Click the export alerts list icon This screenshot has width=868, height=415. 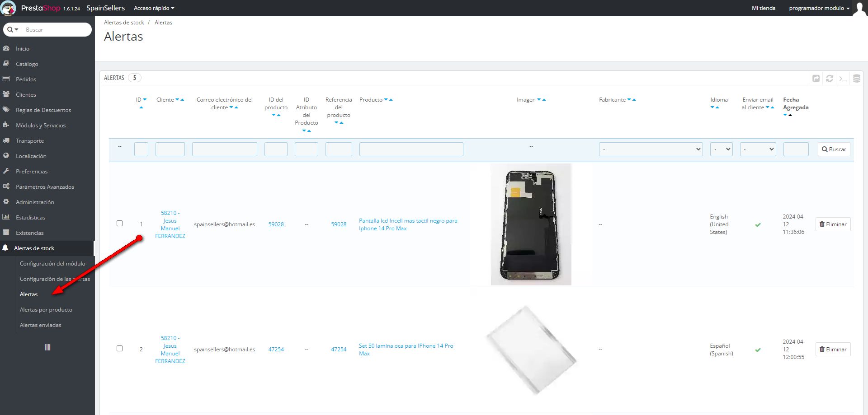[816, 79]
